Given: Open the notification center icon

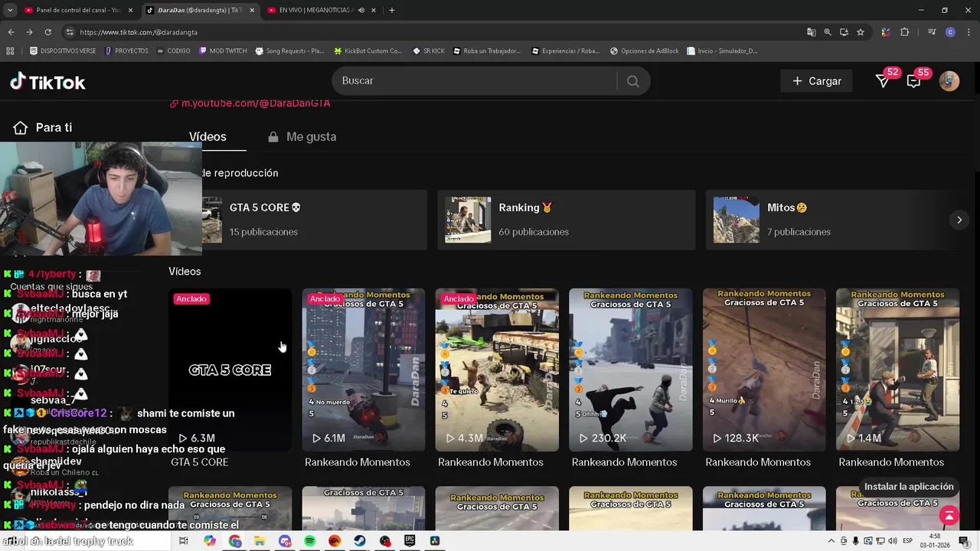Looking at the screenshot, I should [964, 541].
